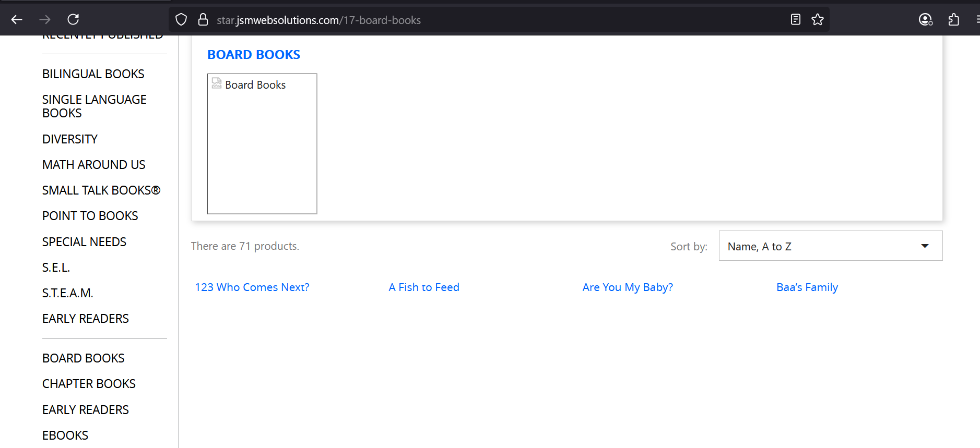The width and height of the screenshot is (980, 448).
Task: Open the Sort by dropdown
Action: [x=830, y=246]
